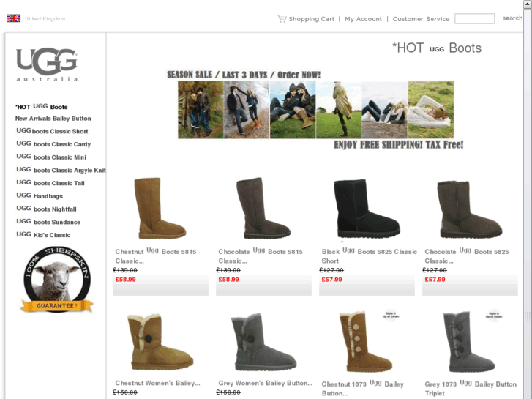Open UGG boots Classic Cardy category
Viewport: 532px width, 399px height.
coord(53,144)
